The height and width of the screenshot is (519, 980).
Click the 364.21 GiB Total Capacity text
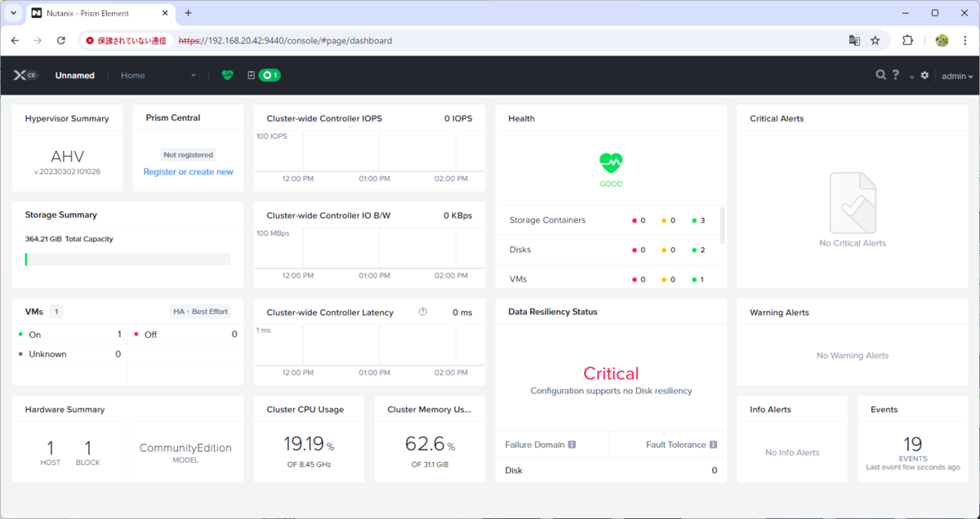(x=69, y=239)
